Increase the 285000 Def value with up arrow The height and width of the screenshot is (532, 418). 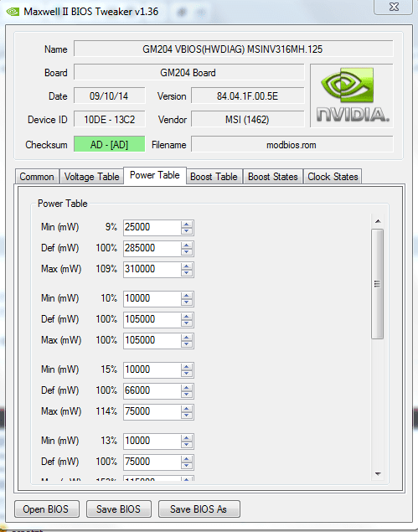(187, 245)
